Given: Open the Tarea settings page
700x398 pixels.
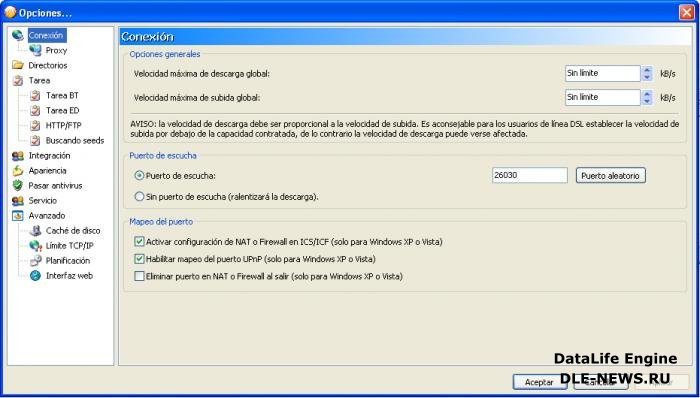Looking at the screenshot, I should 39,80.
